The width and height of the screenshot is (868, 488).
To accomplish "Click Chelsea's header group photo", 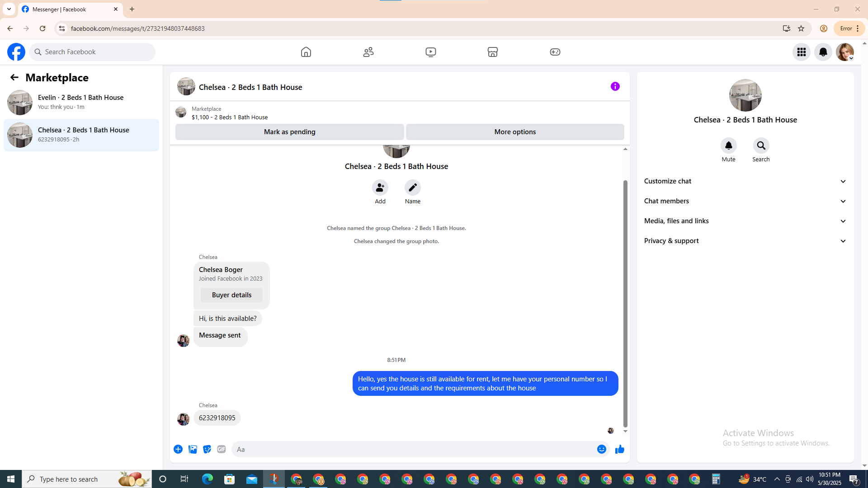I will 186,86.
